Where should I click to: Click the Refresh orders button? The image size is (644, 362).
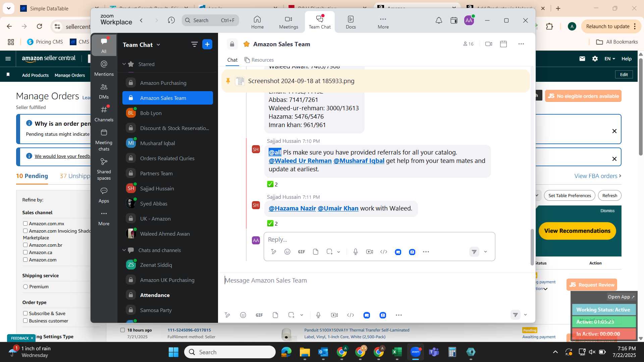pyautogui.click(x=609, y=195)
